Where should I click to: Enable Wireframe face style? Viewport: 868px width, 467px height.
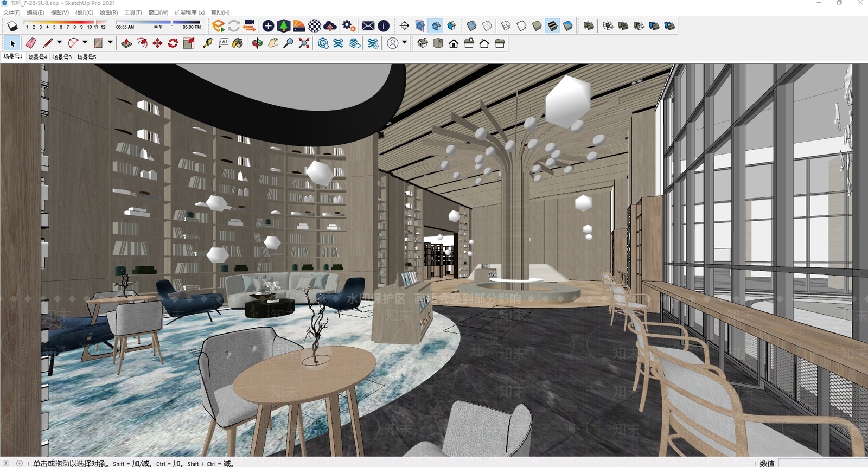pyautogui.click(x=506, y=25)
